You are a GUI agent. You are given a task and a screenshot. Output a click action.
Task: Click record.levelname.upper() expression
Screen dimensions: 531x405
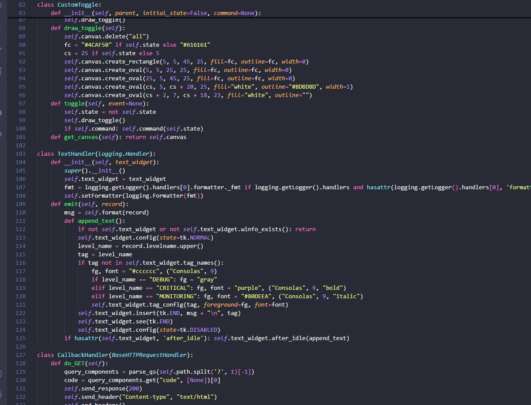163,246
